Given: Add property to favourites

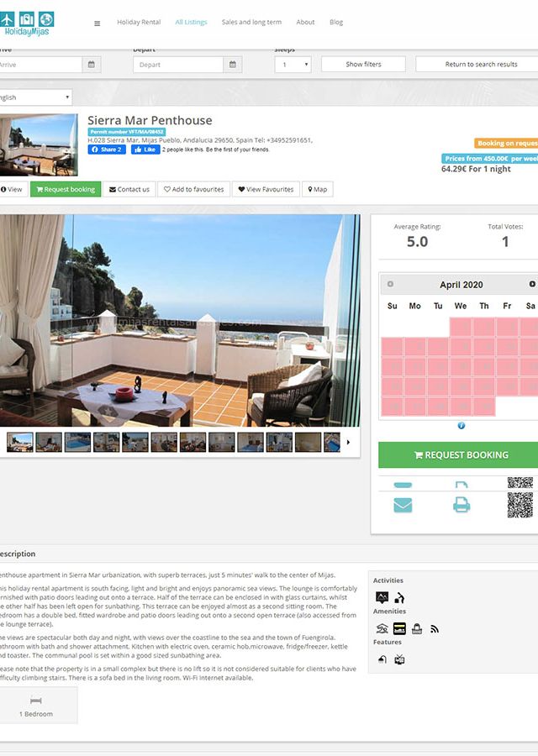Looking at the screenshot, I should pyautogui.click(x=193, y=190).
